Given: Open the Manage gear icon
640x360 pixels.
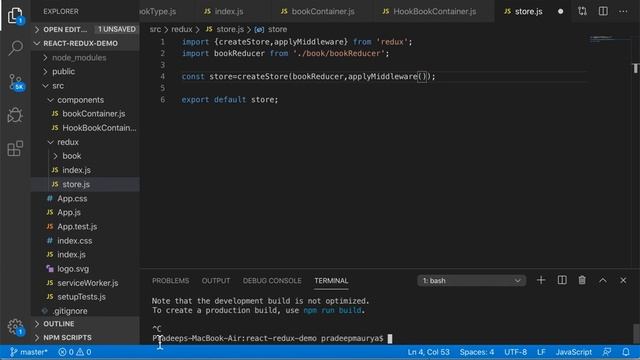Looking at the screenshot, I should (x=15, y=327).
